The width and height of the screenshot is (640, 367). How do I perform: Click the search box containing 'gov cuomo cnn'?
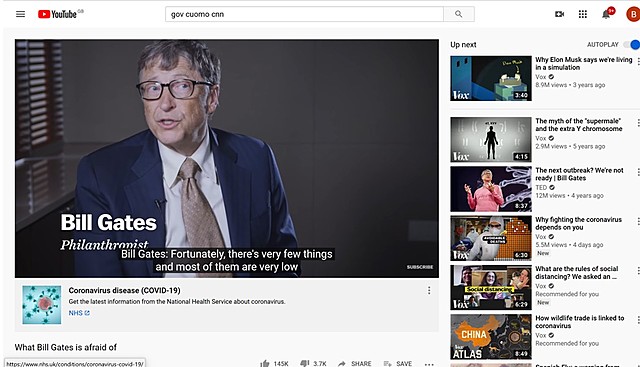coord(304,14)
